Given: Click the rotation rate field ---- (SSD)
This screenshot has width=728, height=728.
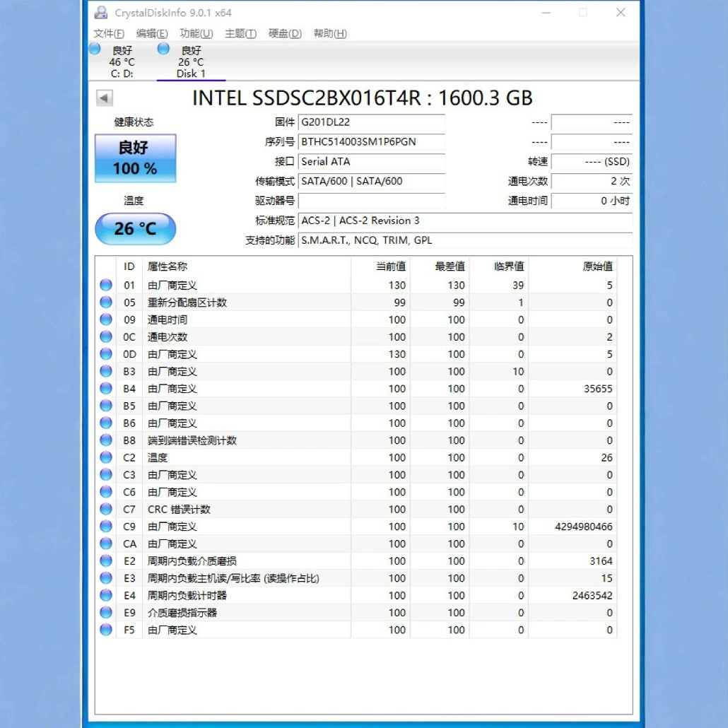Looking at the screenshot, I should pos(592,162).
